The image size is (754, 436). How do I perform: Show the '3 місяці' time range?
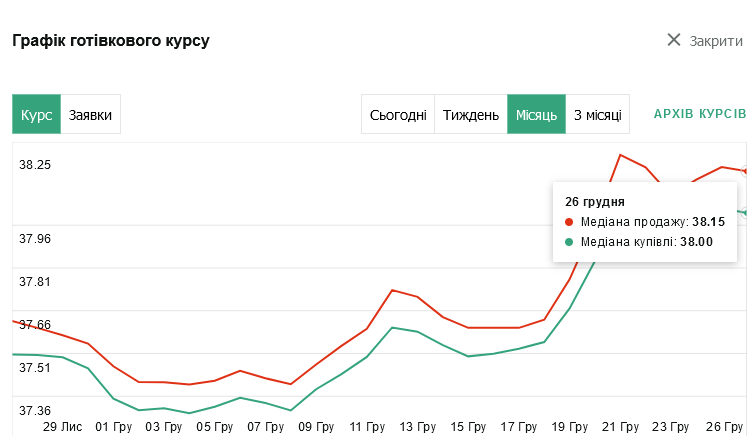coord(597,115)
